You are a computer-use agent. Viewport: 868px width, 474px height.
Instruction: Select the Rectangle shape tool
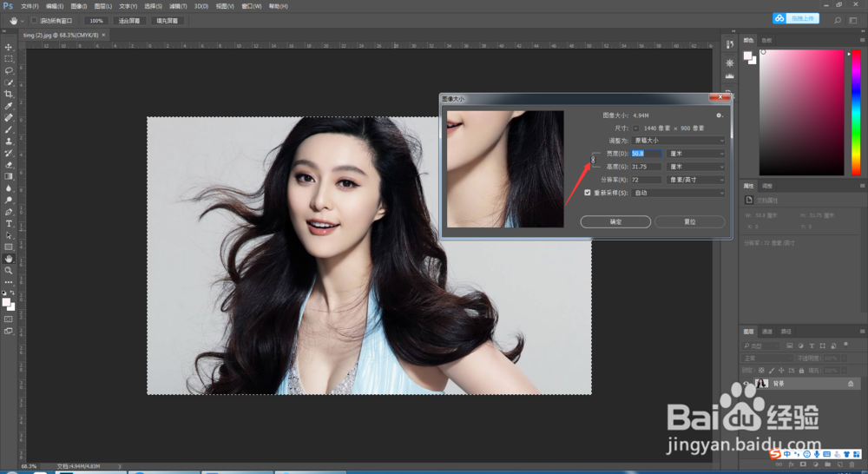pos(9,247)
